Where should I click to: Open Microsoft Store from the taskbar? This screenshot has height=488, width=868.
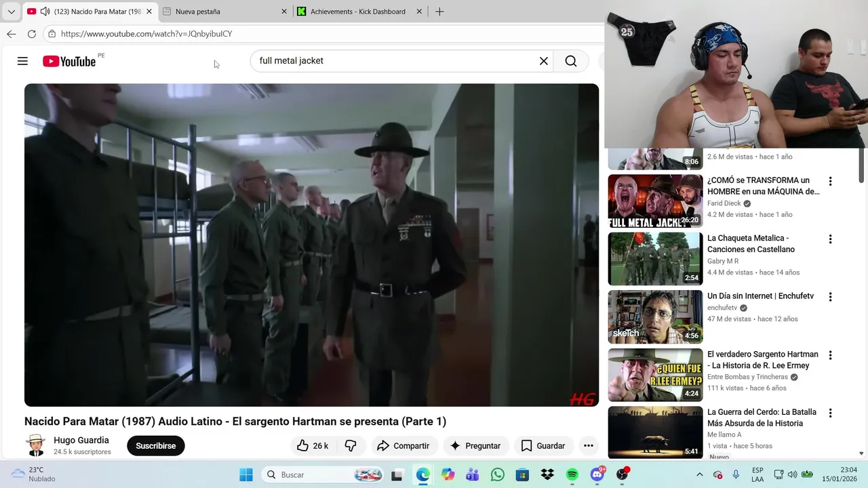point(522,474)
